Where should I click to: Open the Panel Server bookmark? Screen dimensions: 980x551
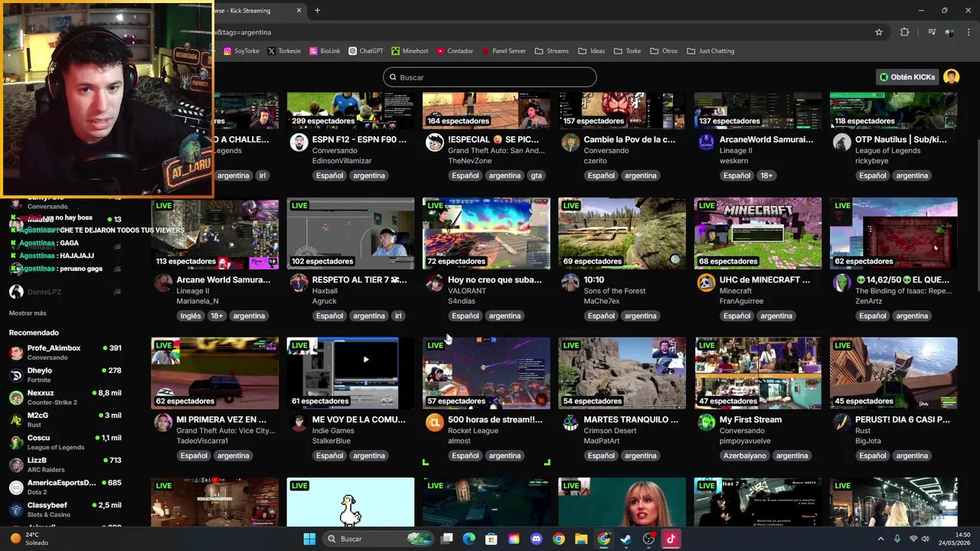[503, 51]
